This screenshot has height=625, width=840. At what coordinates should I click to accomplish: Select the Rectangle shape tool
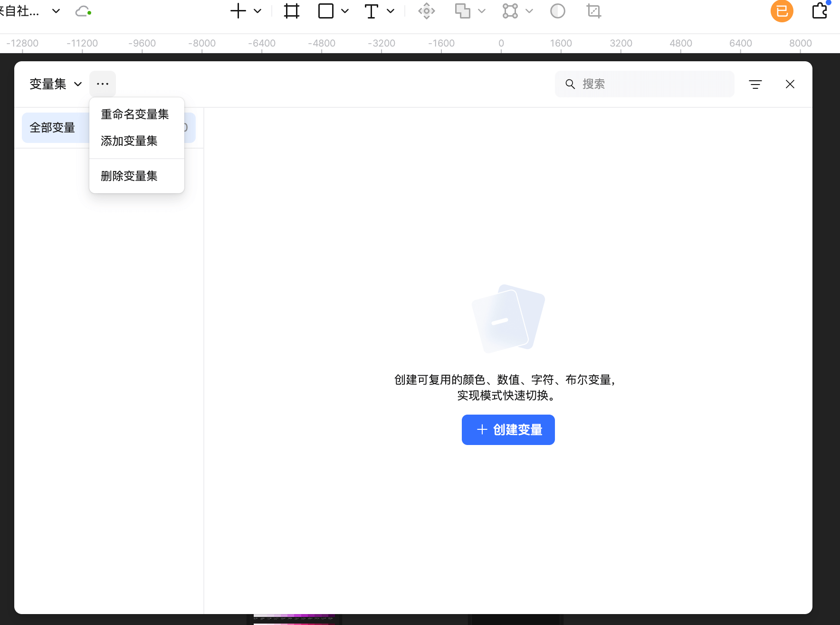(325, 10)
